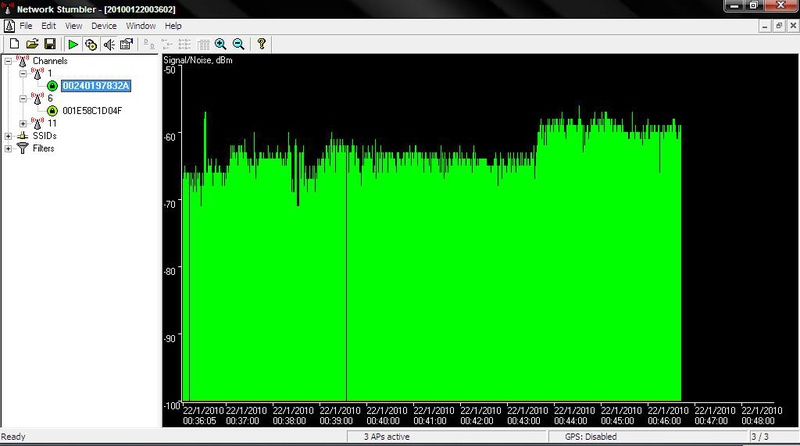Open the File menu
The width and height of the screenshot is (800, 446).
click(x=25, y=25)
